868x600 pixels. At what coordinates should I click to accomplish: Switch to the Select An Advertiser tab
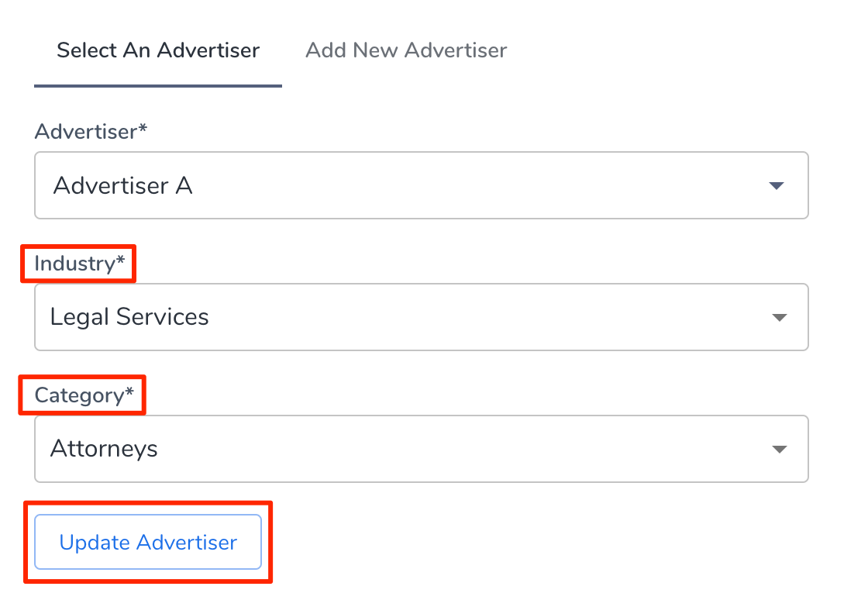pyautogui.click(x=158, y=51)
